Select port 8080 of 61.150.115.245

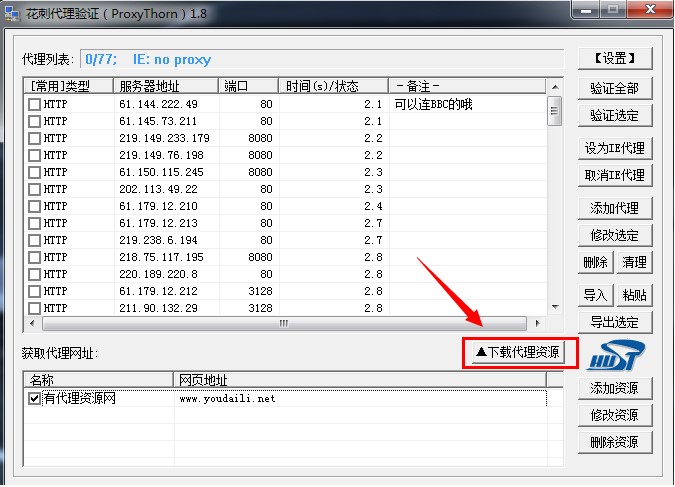point(260,173)
